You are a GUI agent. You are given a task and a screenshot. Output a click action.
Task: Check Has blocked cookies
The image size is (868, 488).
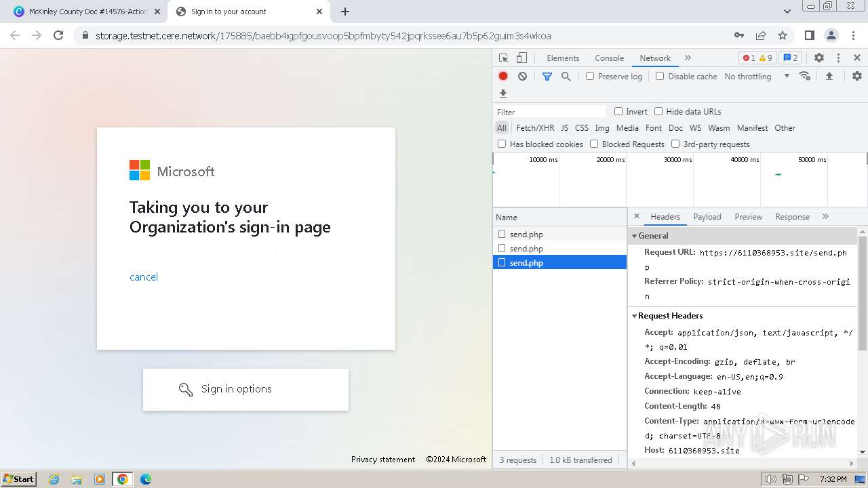[502, 144]
